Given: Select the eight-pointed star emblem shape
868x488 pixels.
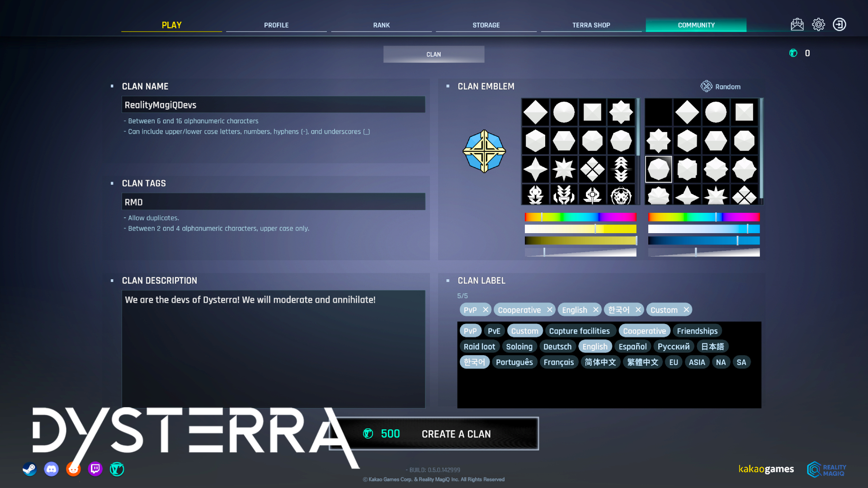Looking at the screenshot, I should (564, 169).
